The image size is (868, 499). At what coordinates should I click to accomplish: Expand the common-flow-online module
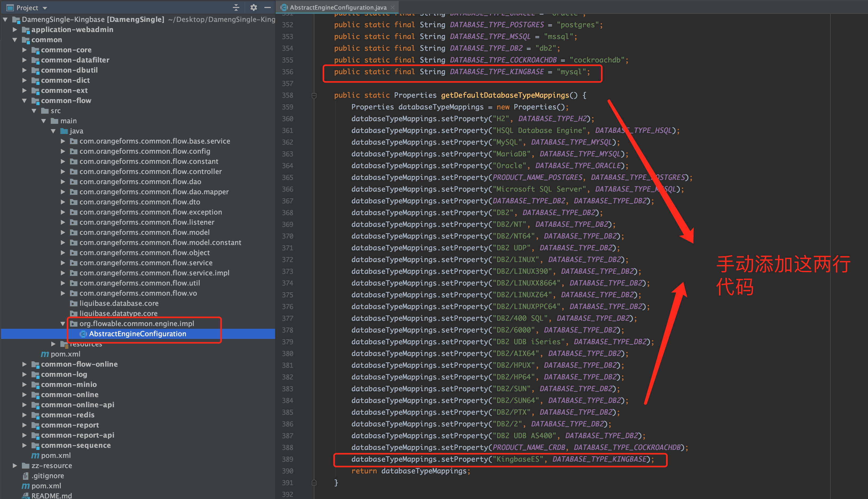24,364
